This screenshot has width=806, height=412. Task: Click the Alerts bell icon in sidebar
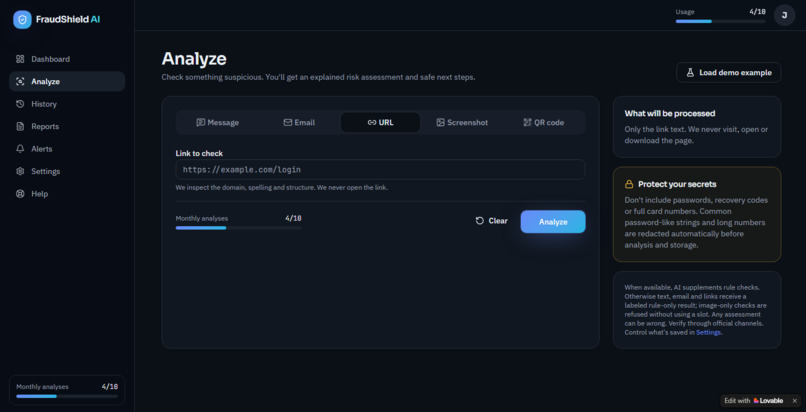[x=20, y=149]
